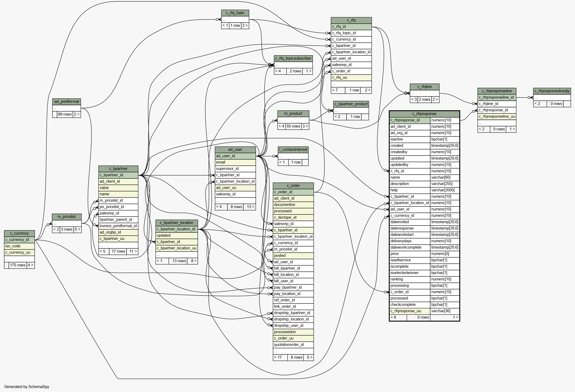The height and width of the screenshot is (392, 575).
Task: Click iso_code column in c_currency
Action: click(x=19, y=246)
